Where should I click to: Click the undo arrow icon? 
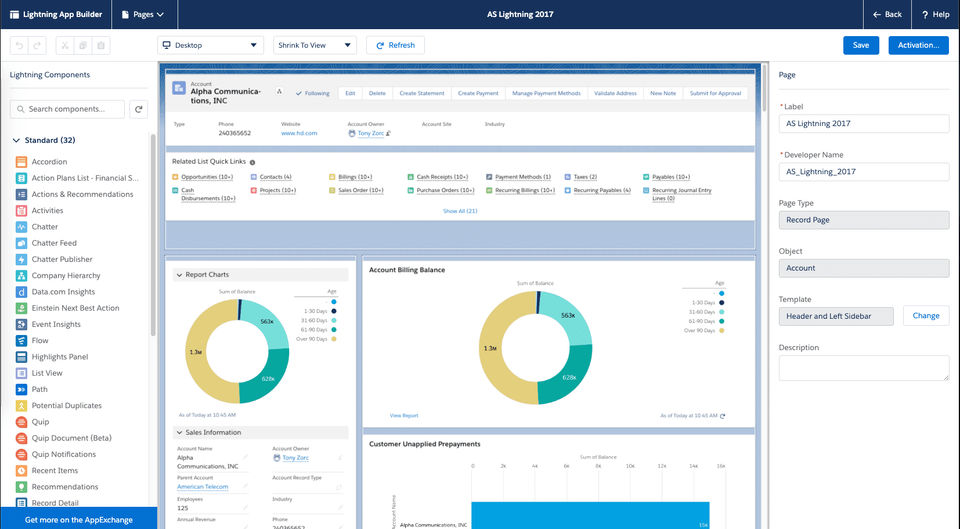(20, 45)
